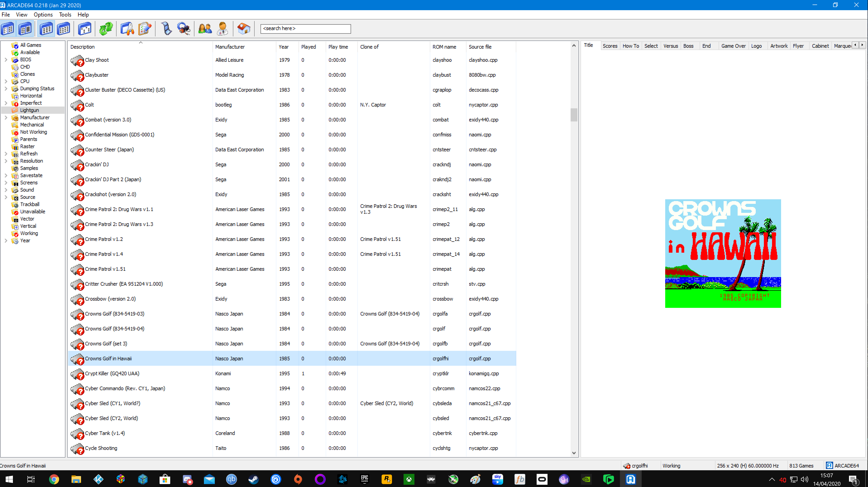The height and width of the screenshot is (487, 868).
Task: Open Steam from the taskbar
Action: coord(253,479)
